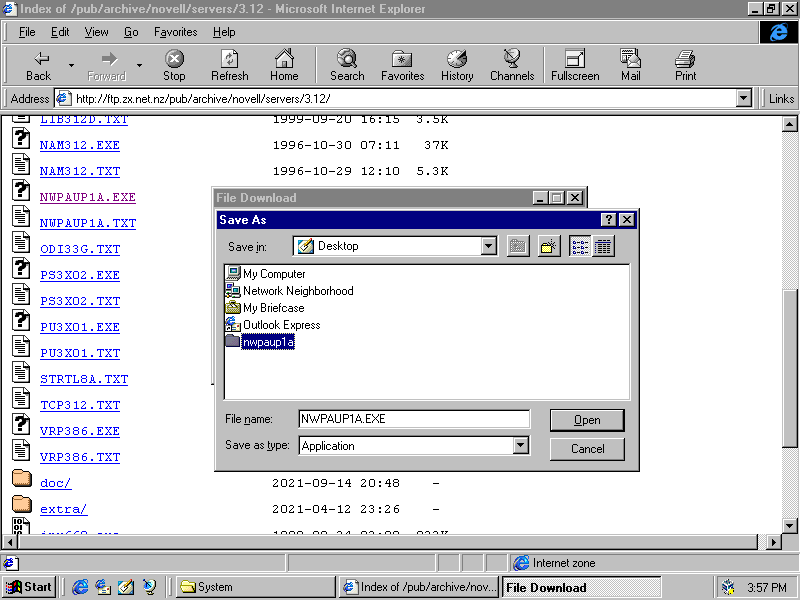The width and height of the screenshot is (800, 600).
Task: Open the Channels bar
Action: pos(512,65)
